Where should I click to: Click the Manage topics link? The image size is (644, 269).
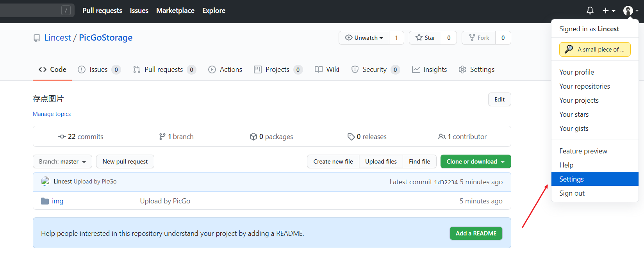click(52, 114)
